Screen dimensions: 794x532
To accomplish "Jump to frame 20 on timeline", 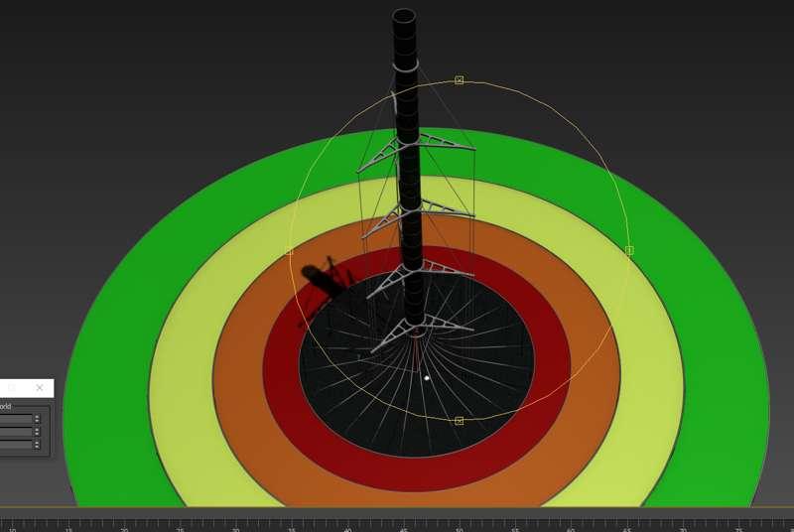I will click(x=124, y=529).
